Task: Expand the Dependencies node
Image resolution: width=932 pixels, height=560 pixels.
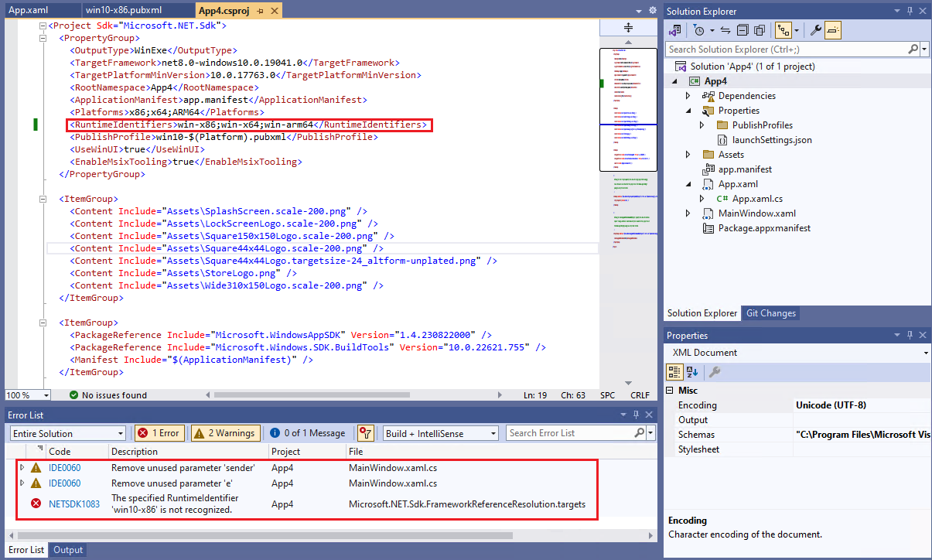Action: point(688,95)
